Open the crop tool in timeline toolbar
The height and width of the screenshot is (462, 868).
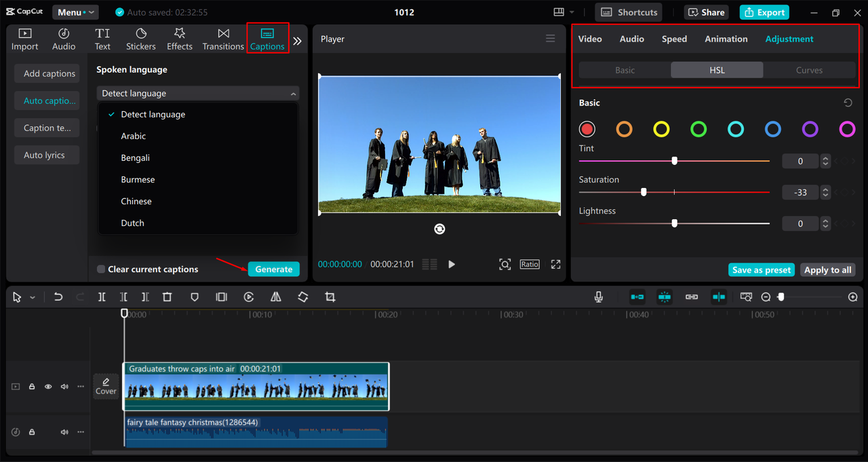pos(330,297)
